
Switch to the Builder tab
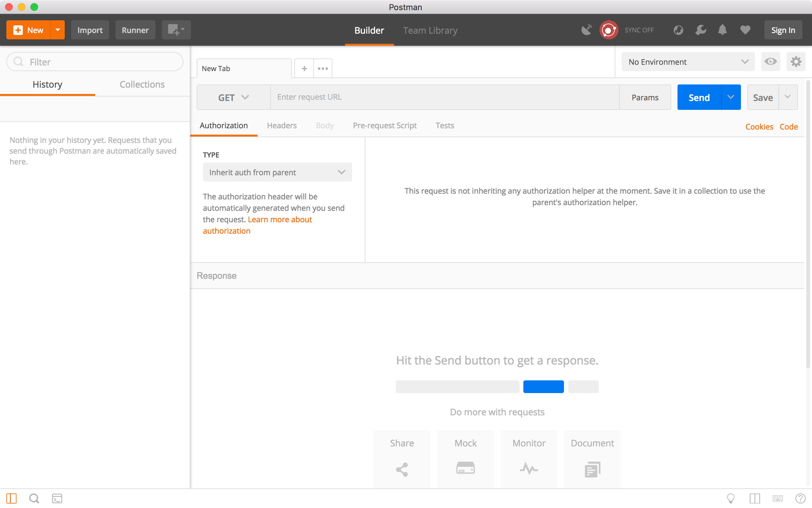click(x=369, y=30)
